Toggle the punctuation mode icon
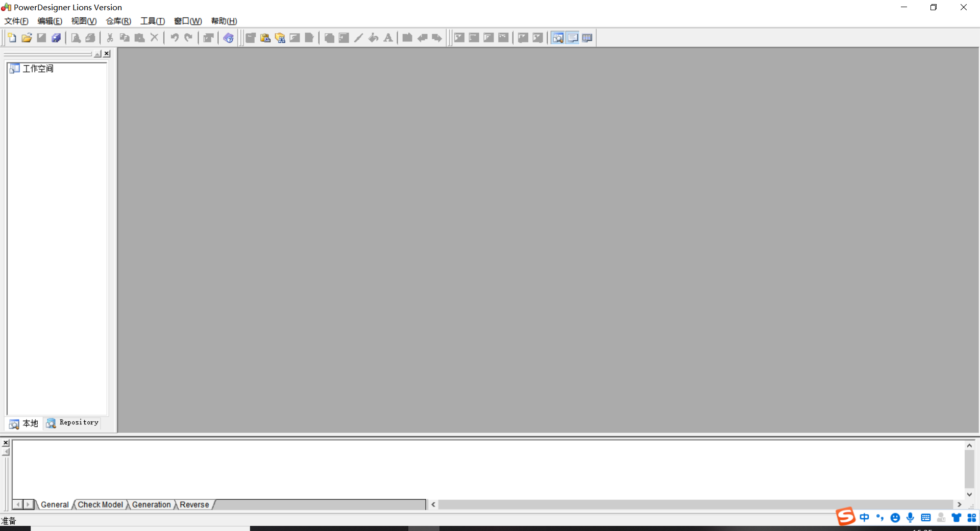The image size is (980, 531). (879, 518)
